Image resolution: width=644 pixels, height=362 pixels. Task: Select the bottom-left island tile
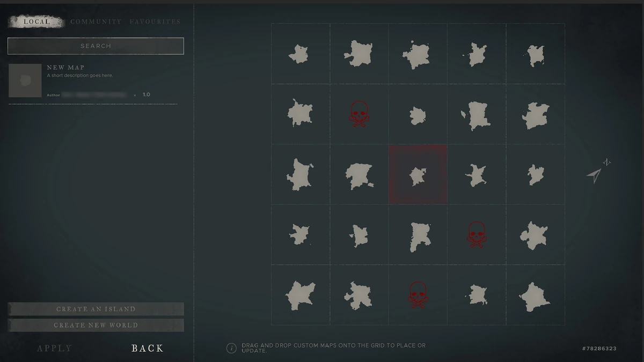[301, 295]
